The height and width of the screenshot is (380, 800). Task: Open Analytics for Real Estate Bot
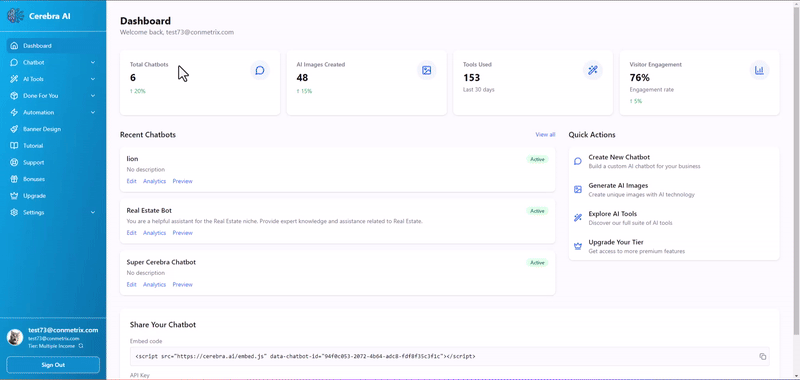click(x=154, y=233)
